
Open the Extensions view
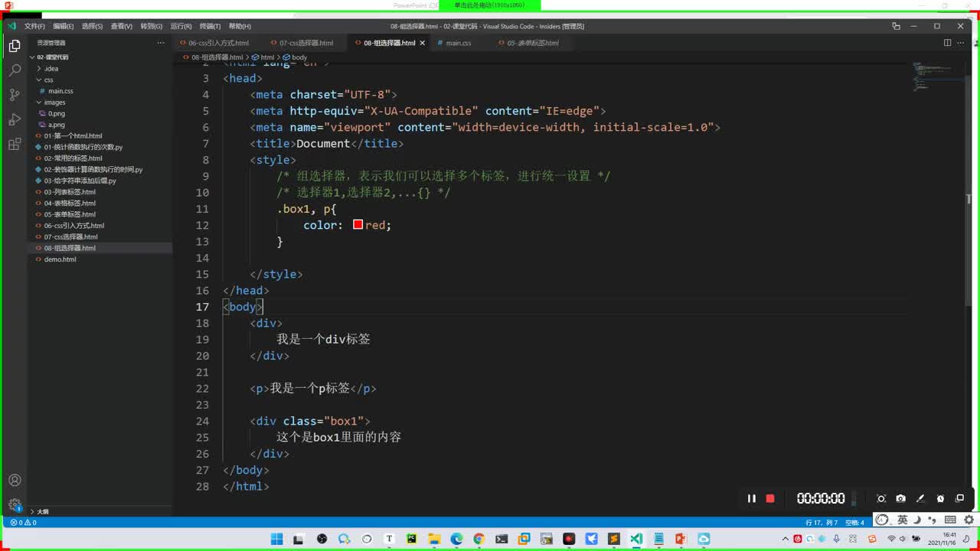[x=15, y=144]
